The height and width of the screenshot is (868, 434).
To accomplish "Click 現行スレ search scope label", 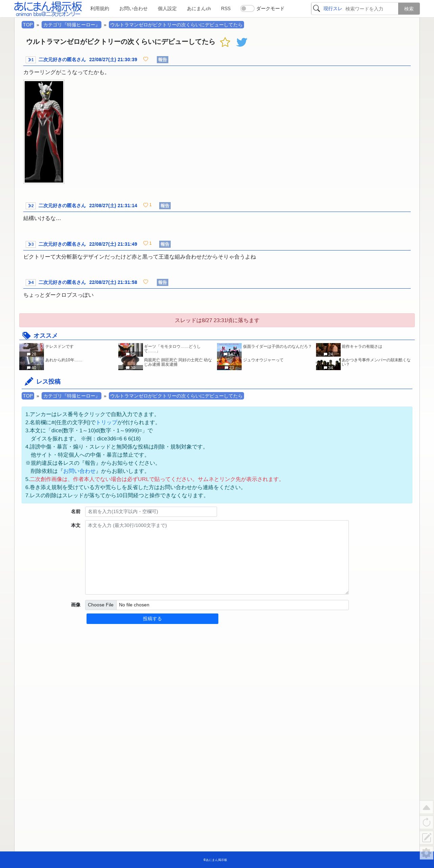I will click(333, 8).
